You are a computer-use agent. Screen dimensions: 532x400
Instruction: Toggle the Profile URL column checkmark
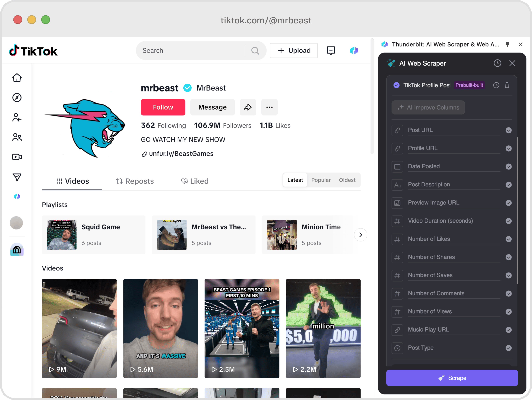point(508,148)
